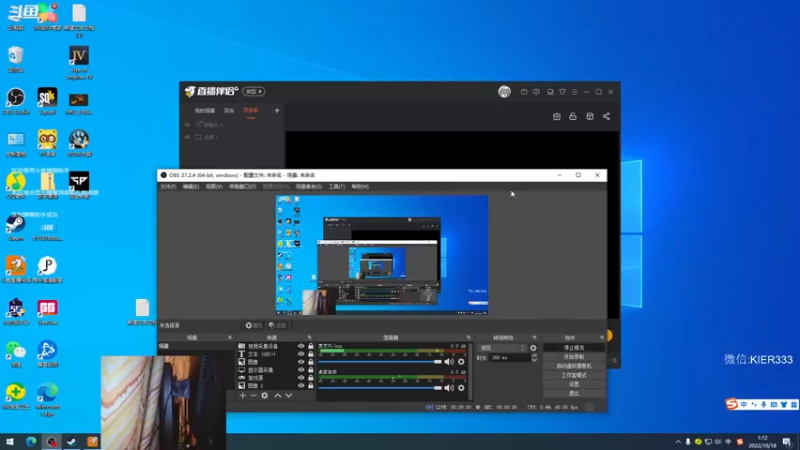Viewport: 800px width, 450px height.
Task: Open the hamburger menu in 直播伴侣 title bar
Action: coord(574,92)
